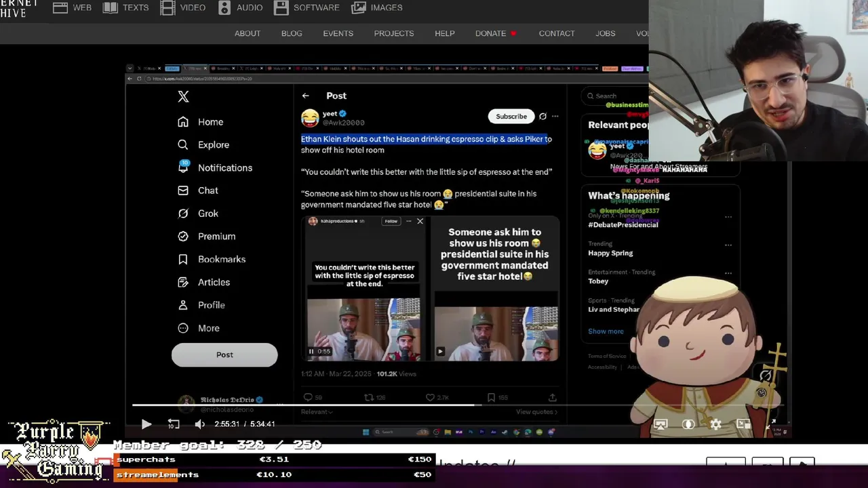The width and height of the screenshot is (868, 488).
Task: Click the large Post button in sidebar
Action: point(224,354)
